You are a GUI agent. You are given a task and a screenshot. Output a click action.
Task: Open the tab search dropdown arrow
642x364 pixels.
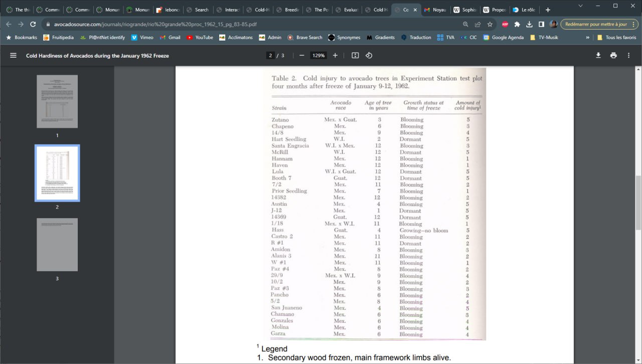[x=580, y=6]
